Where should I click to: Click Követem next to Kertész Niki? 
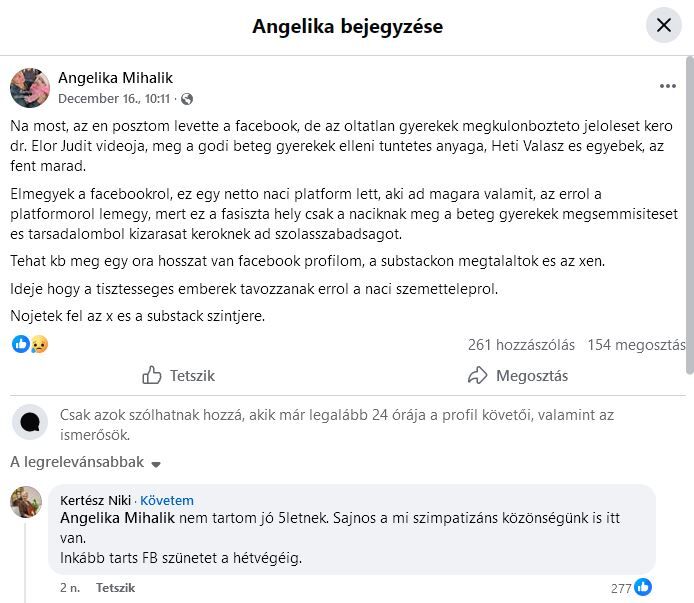[x=167, y=500]
